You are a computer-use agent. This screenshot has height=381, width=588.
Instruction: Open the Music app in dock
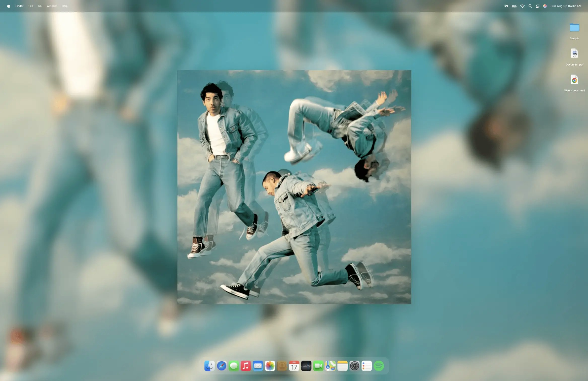click(x=246, y=366)
